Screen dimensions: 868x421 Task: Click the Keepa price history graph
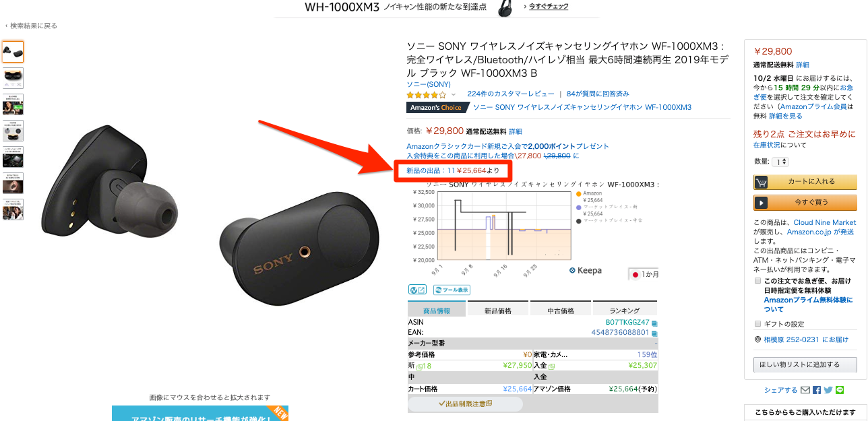pyautogui.click(x=504, y=226)
